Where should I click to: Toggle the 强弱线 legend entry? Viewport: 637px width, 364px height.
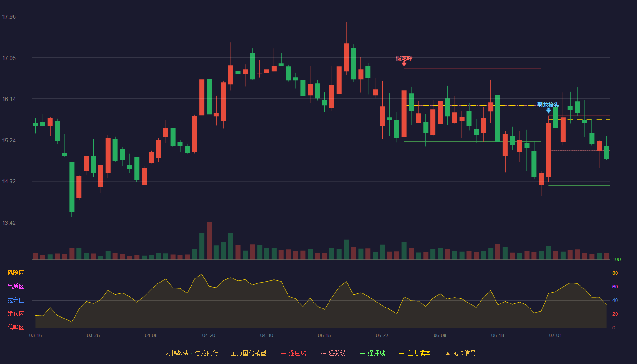click(x=333, y=353)
